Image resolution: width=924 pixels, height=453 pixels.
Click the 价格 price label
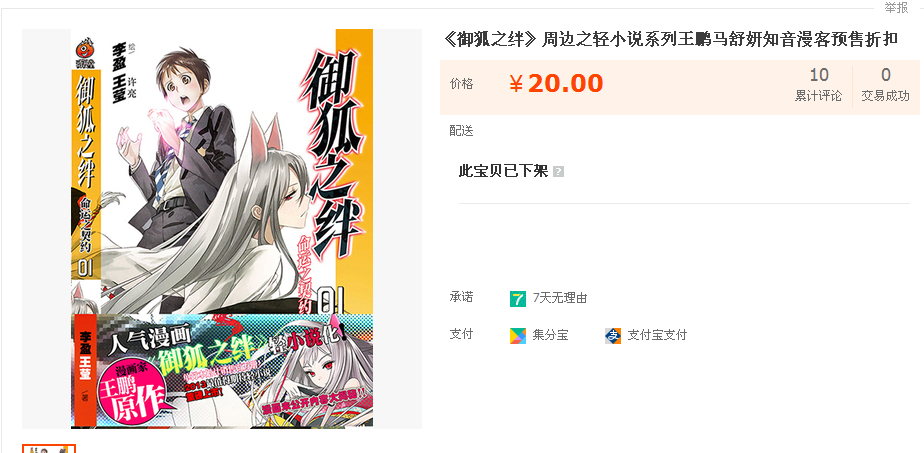[461, 84]
